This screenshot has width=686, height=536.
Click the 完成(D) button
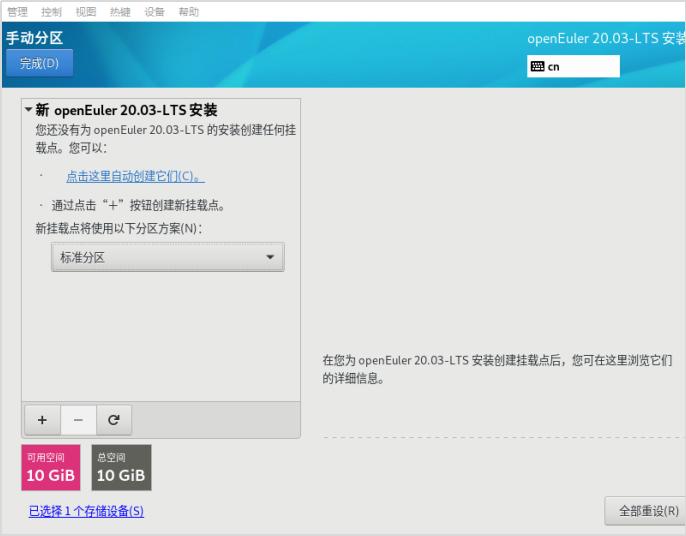pos(39,63)
